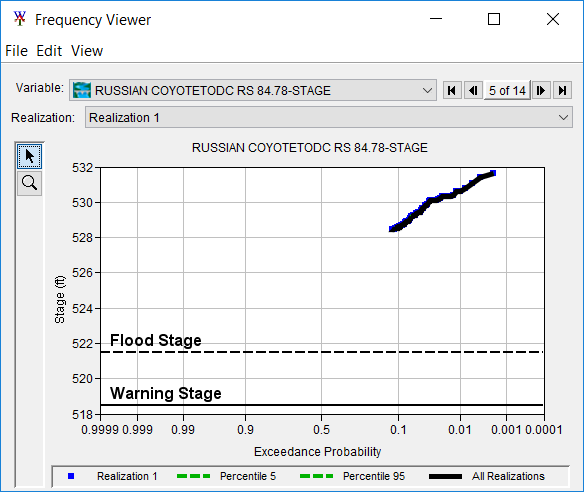Select Percentile 95 legend entry
This screenshot has height=492, width=584.
pyautogui.click(x=374, y=476)
